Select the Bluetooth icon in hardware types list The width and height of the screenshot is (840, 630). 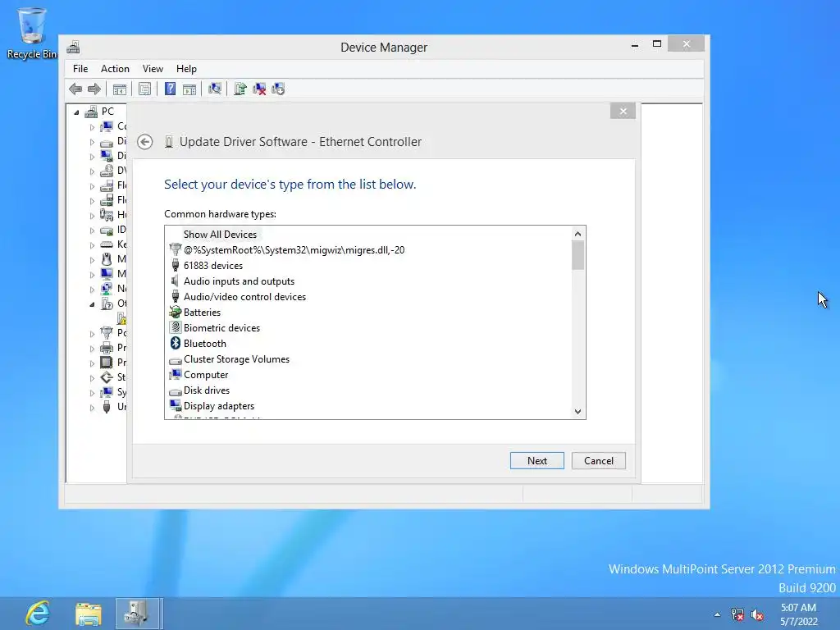(x=176, y=343)
